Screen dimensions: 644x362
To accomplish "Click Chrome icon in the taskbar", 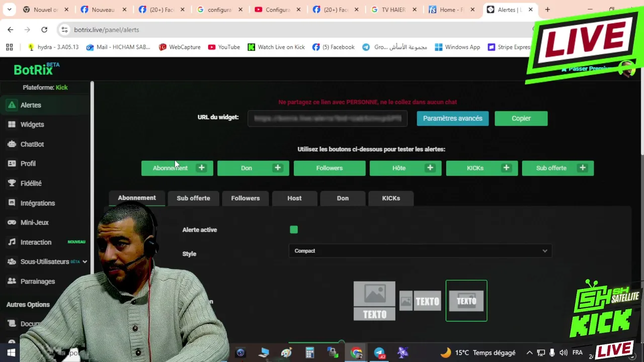I will click(356, 353).
